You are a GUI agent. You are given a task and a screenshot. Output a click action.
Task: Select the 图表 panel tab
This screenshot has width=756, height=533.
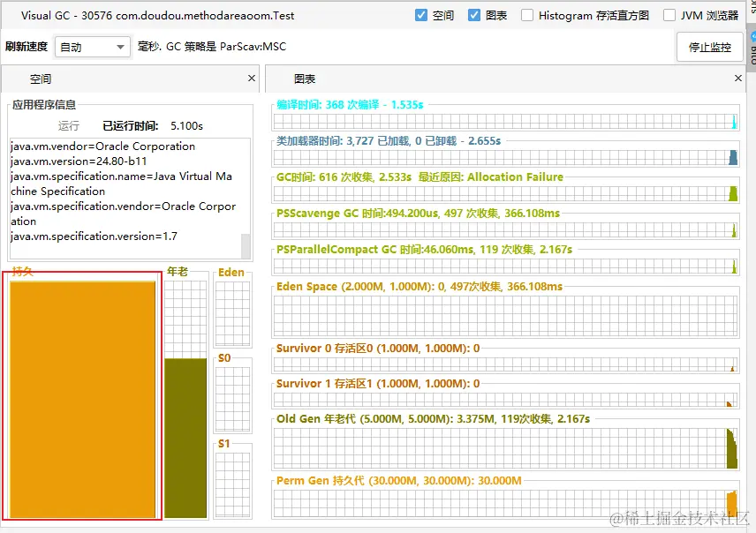point(305,79)
